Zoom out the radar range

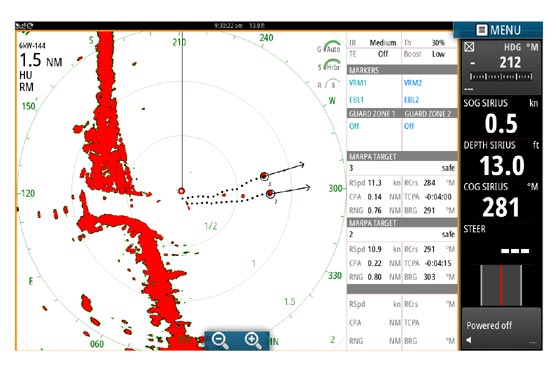pyautogui.click(x=220, y=340)
